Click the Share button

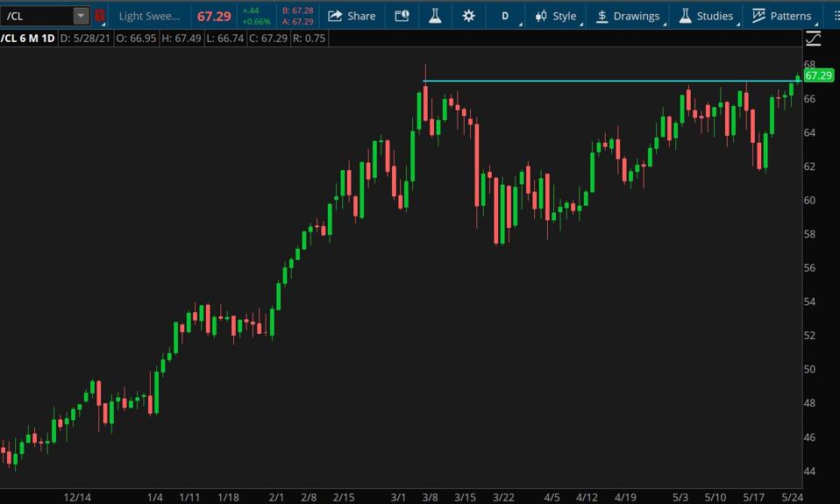[352, 16]
